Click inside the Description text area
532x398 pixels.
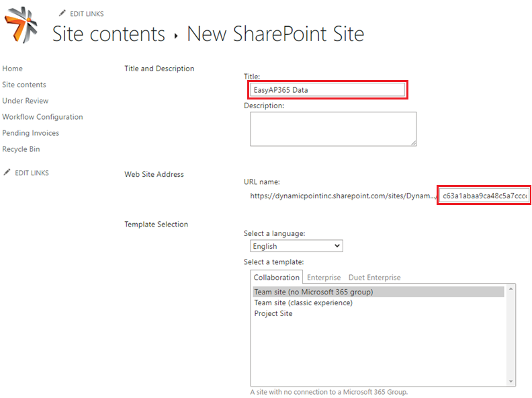(333, 128)
